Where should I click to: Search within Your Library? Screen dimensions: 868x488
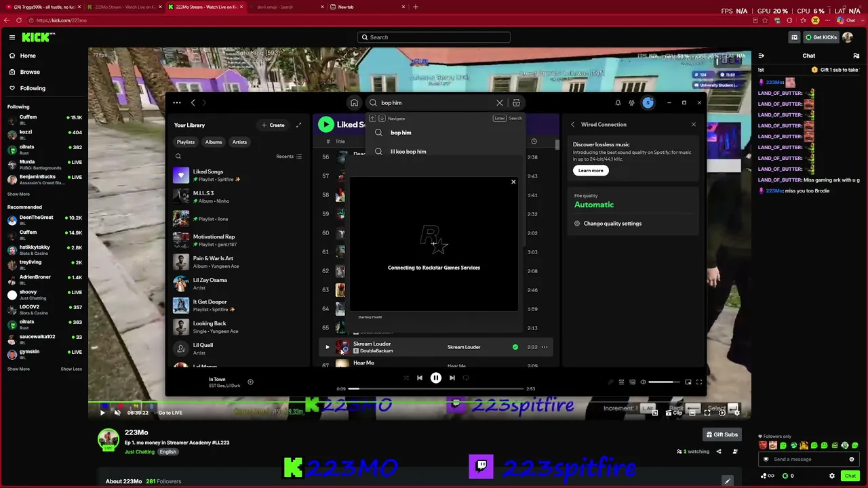pos(178,157)
